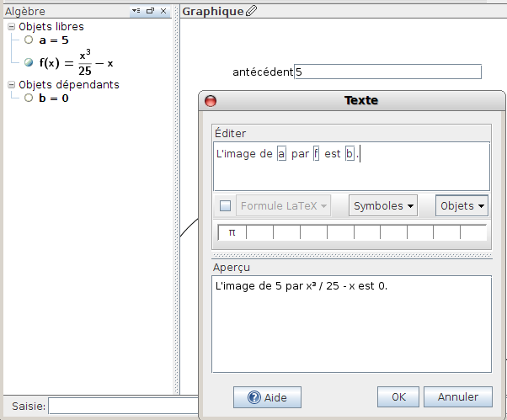Click the Saisie input bar
507x420 pixels.
coord(123,406)
